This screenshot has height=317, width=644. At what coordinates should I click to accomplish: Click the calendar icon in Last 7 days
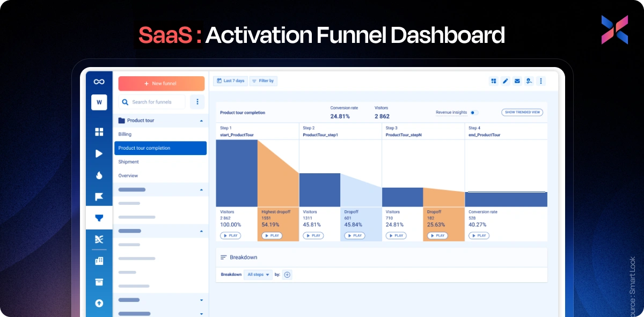pyautogui.click(x=219, y=81)
